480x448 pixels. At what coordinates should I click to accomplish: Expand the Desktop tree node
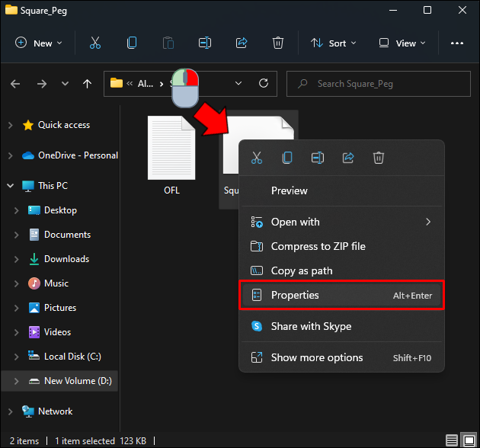17,210
